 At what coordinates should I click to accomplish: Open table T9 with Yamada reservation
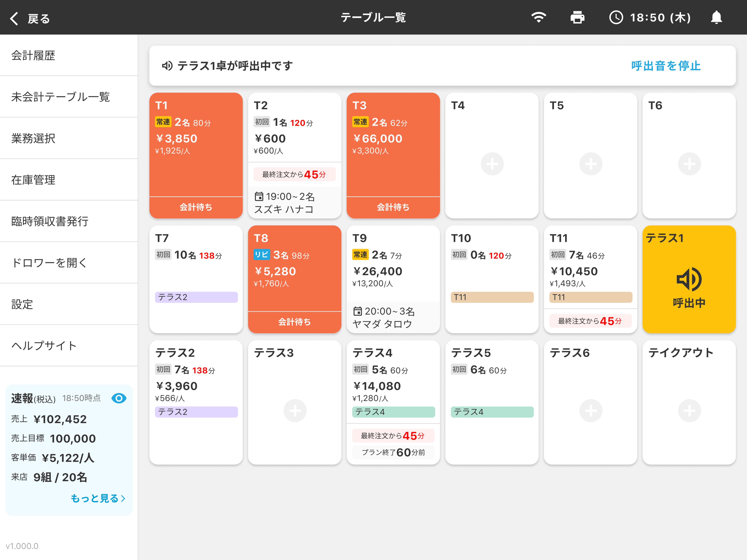pos(393,279)
